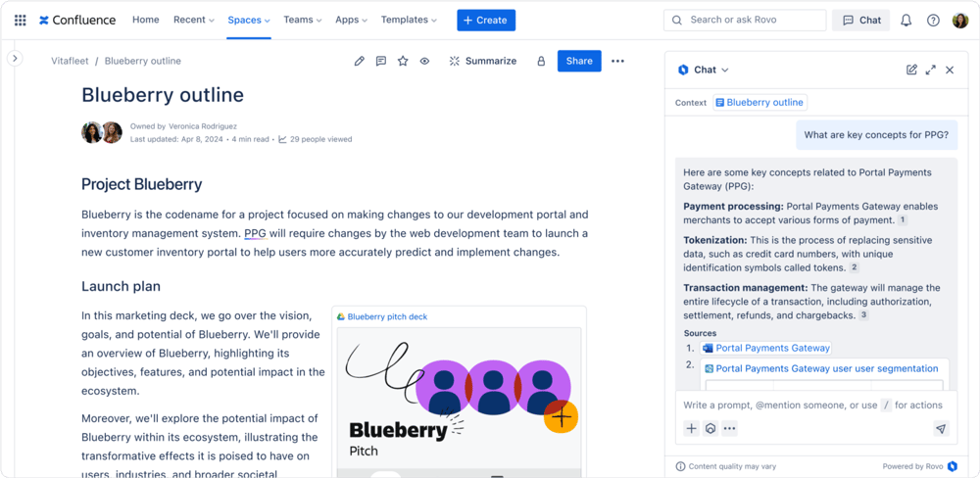Start a new chat in Rovo panel
Viewport: 980px width, 478px height.
point(911,70)
